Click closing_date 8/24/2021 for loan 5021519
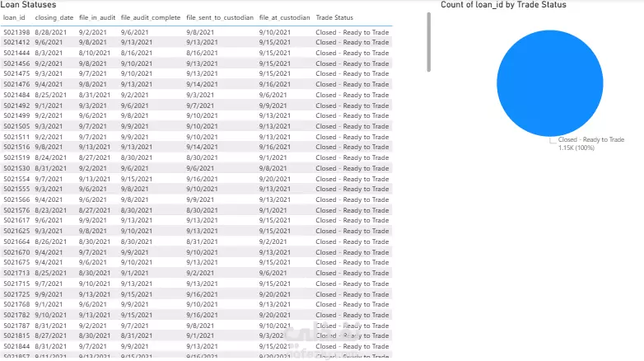The width and height of the screenshot is (644, 361). [50, 157]
